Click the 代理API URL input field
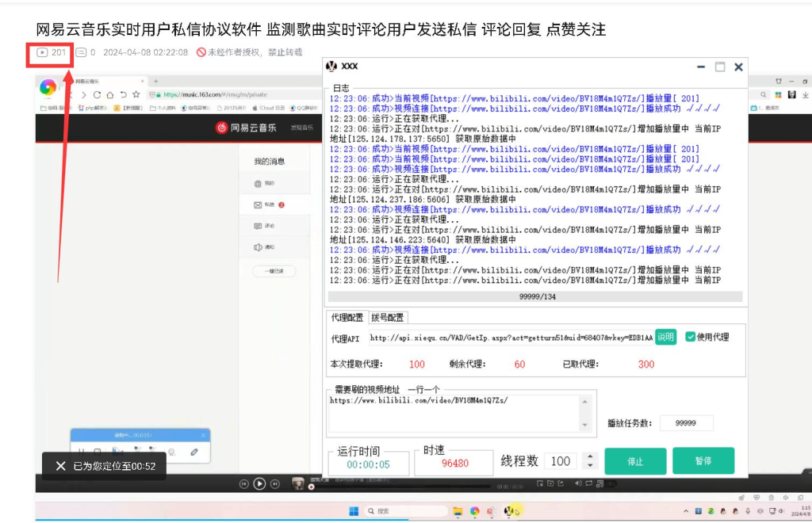The height and width of the screenshot is (523, 812). click(x=511, y=338)
